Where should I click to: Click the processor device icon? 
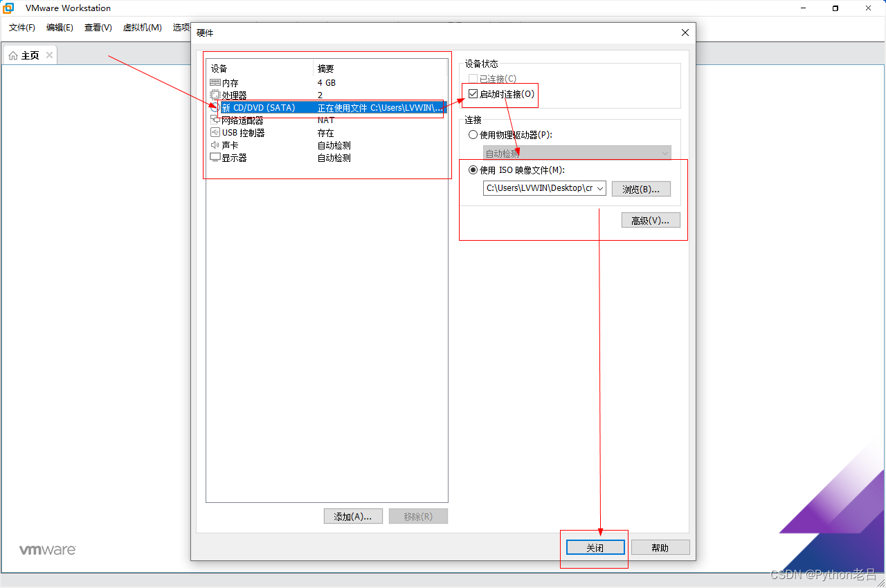215,95
